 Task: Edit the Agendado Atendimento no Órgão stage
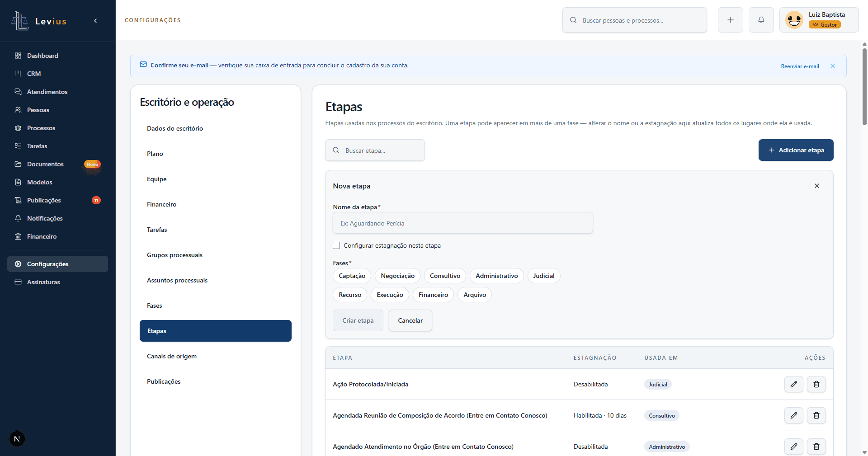(x=794, y=447)
